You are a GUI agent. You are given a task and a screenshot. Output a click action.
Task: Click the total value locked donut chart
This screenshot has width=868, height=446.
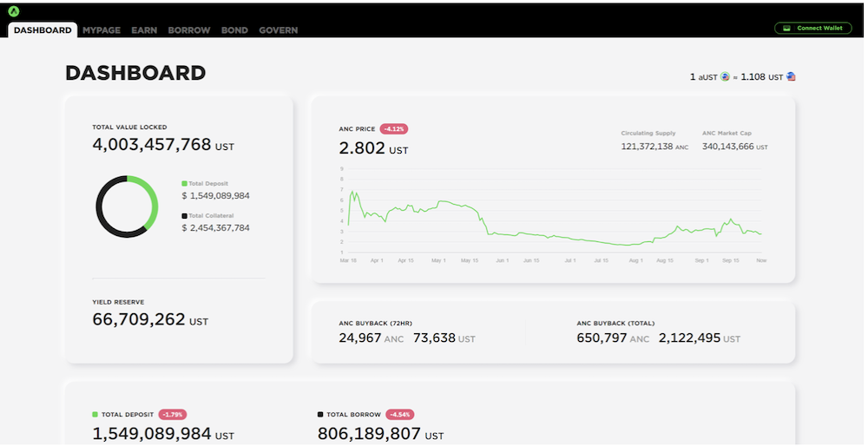coord(127,207)
